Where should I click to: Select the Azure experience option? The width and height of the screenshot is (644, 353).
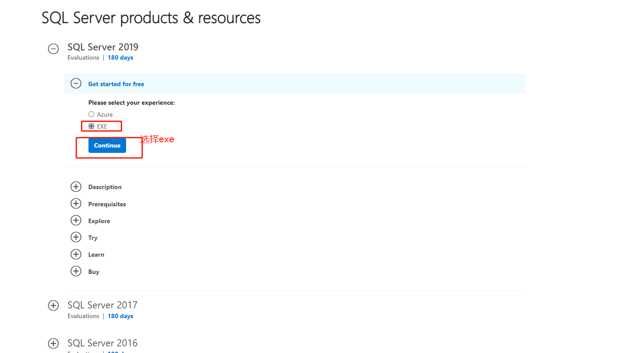point(91,114)
